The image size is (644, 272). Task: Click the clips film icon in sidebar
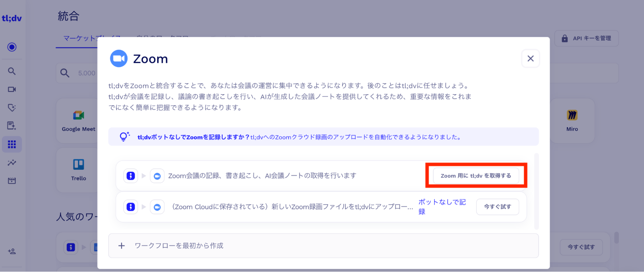coord(12,181)
